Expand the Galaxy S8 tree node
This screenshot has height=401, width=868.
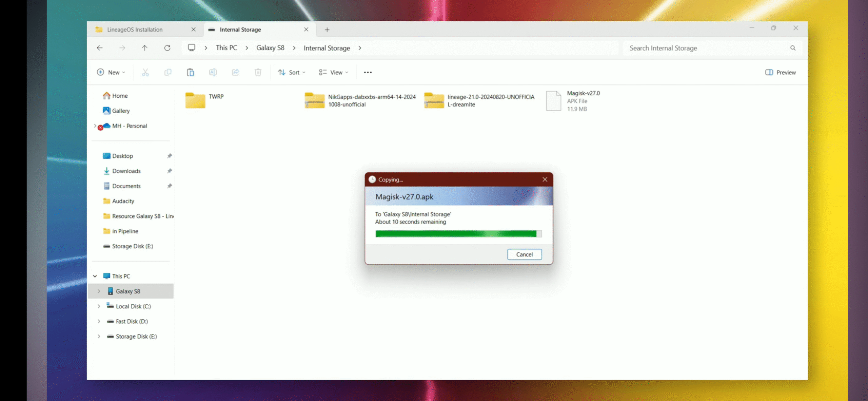tap(99, 291)
